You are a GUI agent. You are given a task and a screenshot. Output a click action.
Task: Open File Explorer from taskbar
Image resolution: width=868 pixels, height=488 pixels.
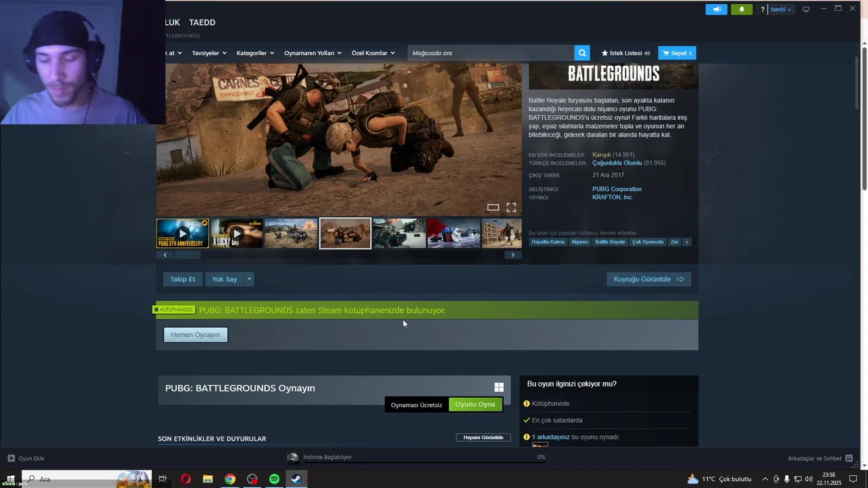(x=208, y=479)
